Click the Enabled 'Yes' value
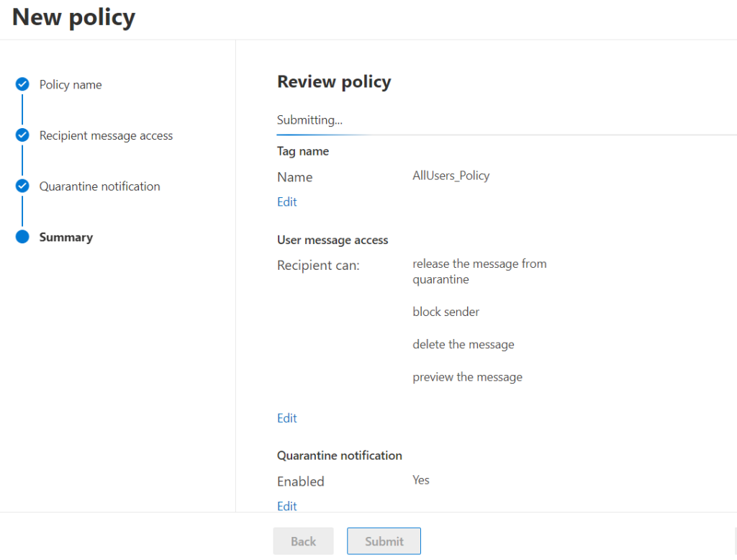Viewport: 737px width, 560px height. 420,480
